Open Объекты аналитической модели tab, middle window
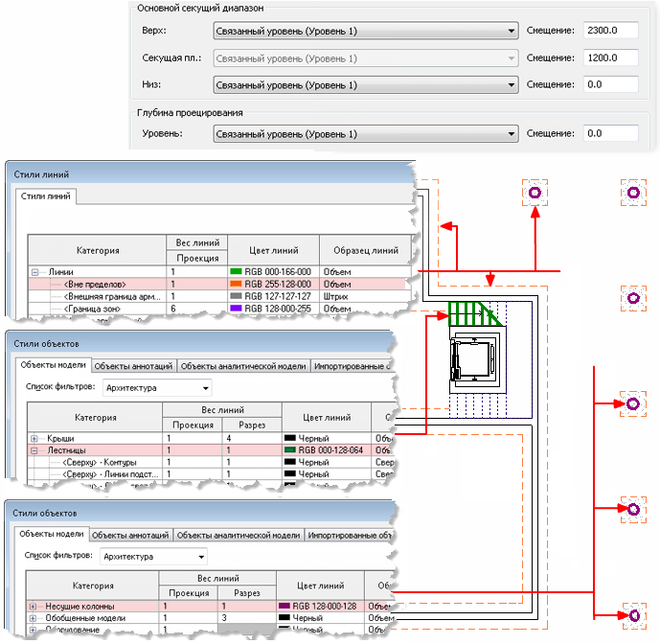The width and height of the screenshot is (660, 644). [243, 366]
